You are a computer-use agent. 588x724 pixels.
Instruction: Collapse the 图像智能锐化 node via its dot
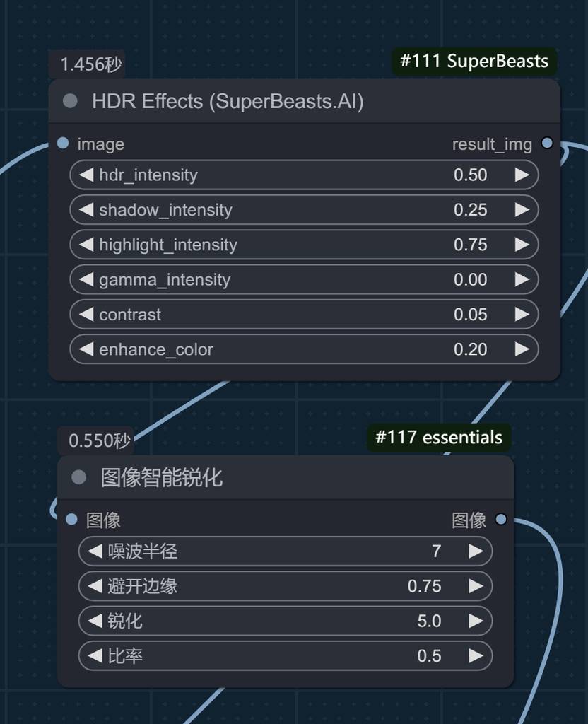[78, 478]
